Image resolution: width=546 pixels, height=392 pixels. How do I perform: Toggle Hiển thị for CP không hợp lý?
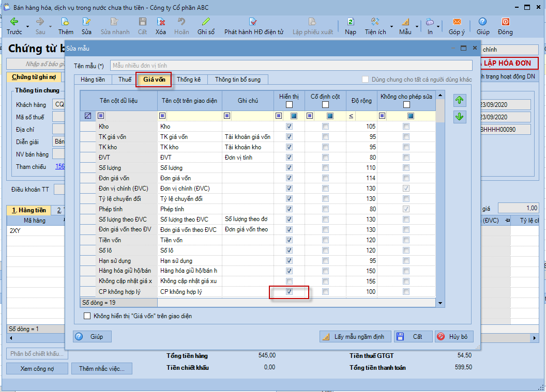point(289,291)
